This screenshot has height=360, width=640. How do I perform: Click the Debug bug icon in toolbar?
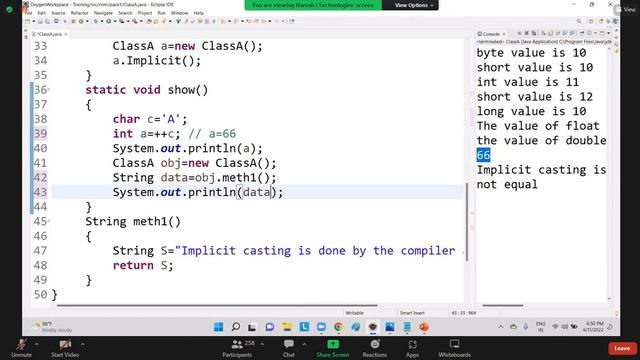click(96, 21)
